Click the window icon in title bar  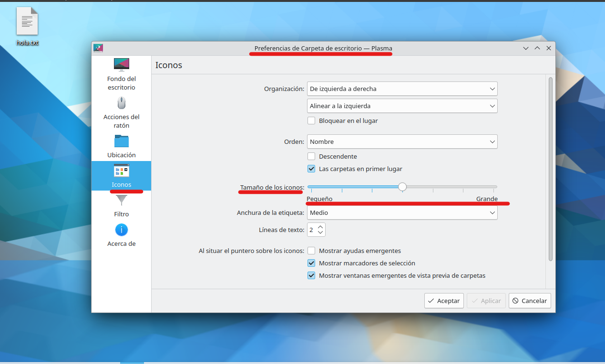pyautogui.click(x=98, y=48)
